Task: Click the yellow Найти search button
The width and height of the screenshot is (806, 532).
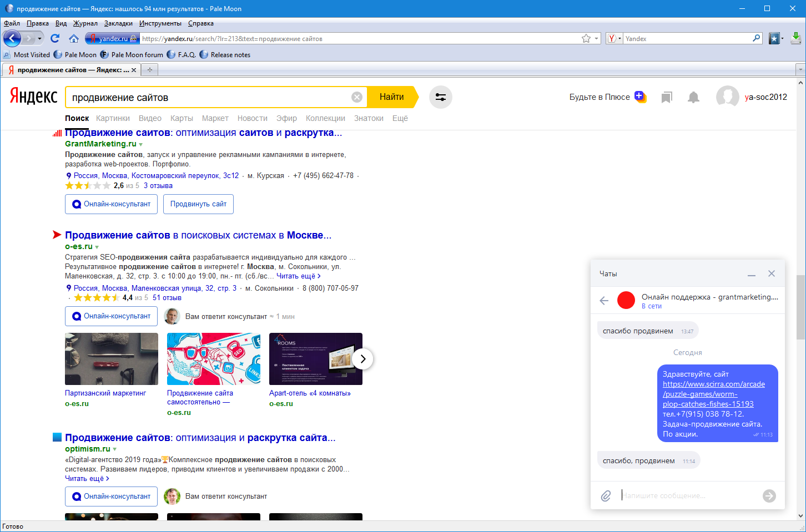Action: [x=392, y=97]
